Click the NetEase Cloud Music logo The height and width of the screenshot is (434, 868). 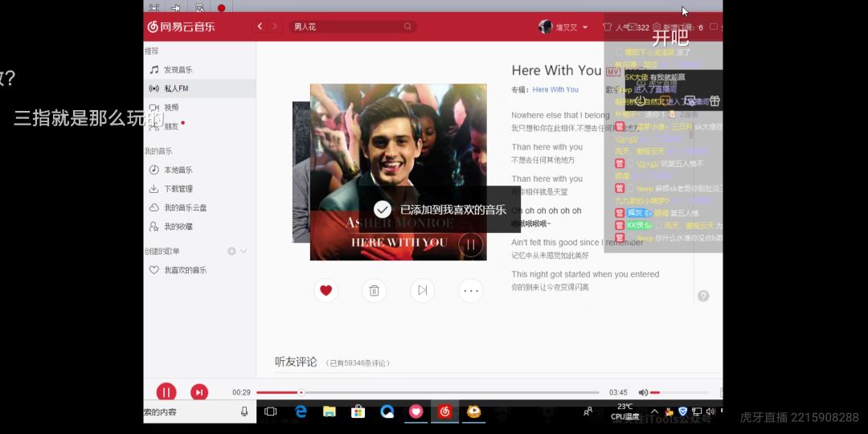[x=181, y=27]
